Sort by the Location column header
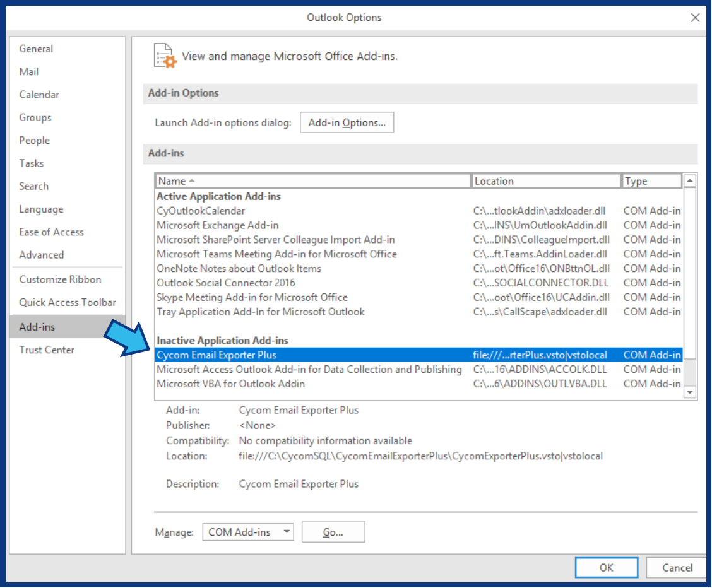The image size is (712, 588). point(546,181)
